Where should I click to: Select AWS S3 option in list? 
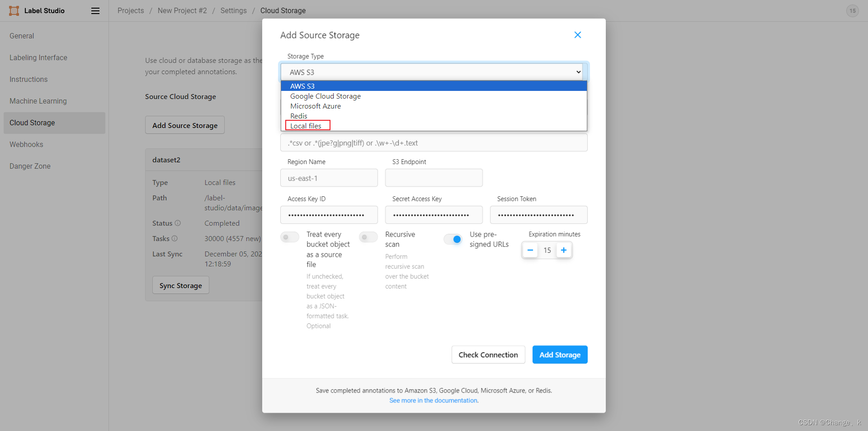[434, 86]
